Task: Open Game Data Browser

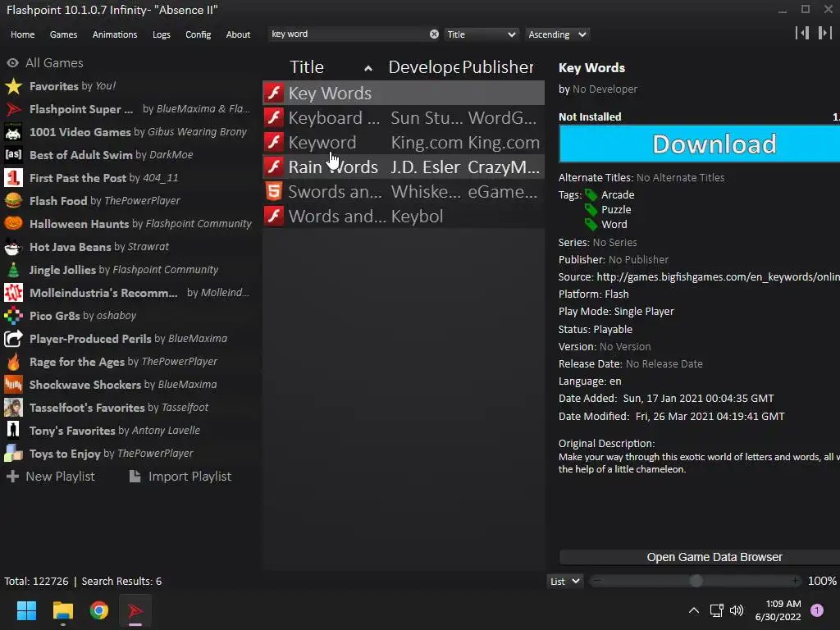Action: coord(700,557)
